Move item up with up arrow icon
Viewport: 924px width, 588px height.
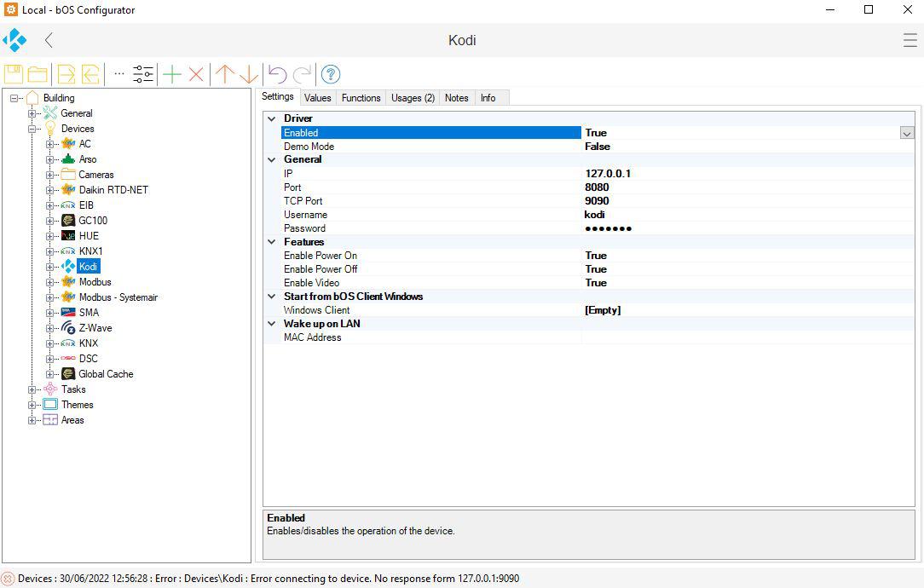point(224,74)
